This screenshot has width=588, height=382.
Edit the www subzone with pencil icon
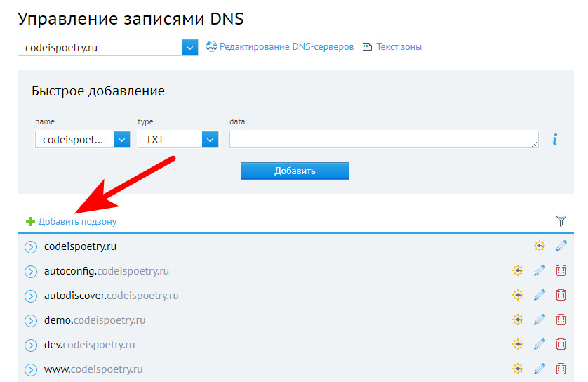coord(540,369)
